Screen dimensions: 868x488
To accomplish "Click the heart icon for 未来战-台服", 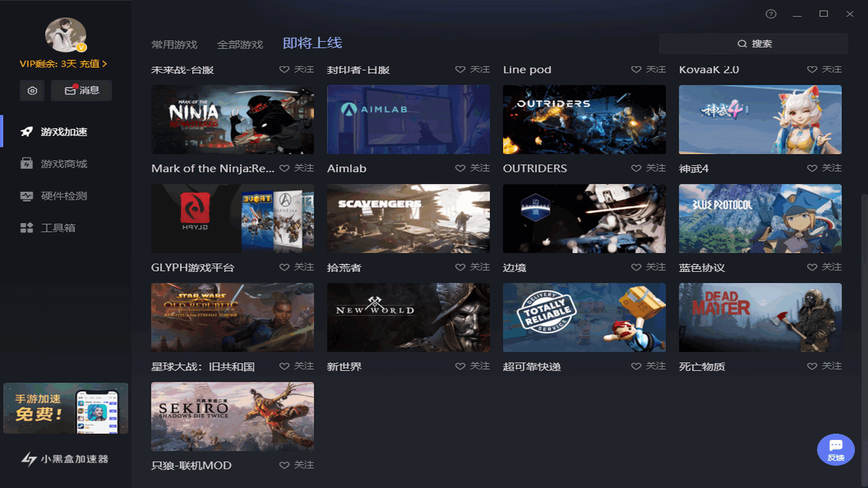I will click(x=285, y=69).
